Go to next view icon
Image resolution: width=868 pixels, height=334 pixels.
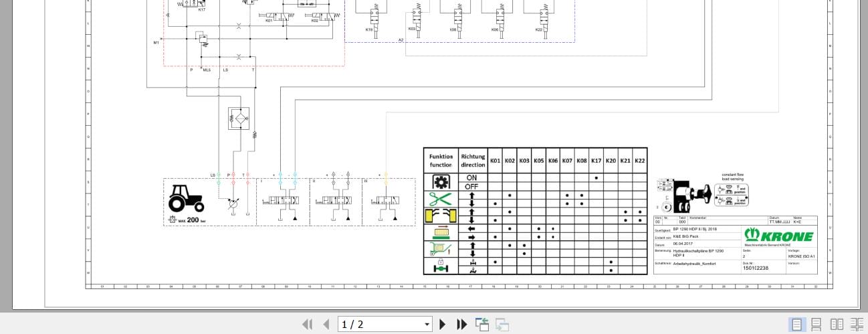(x=502, y=325)
